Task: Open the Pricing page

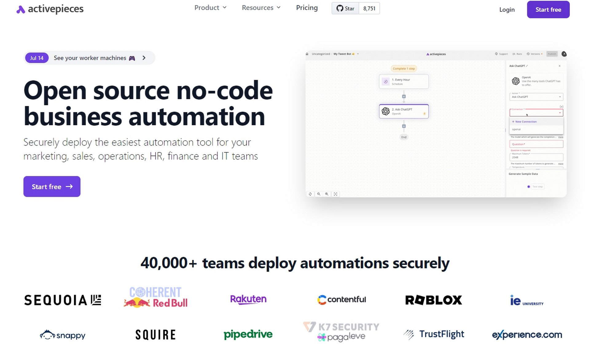Action: [x=307, y=8]
